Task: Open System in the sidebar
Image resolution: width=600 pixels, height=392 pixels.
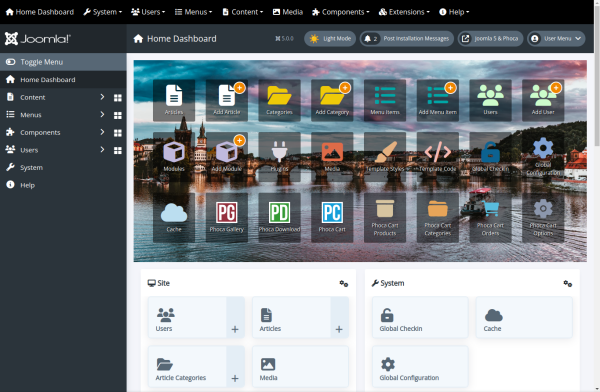Action: (x=63, y=168)
